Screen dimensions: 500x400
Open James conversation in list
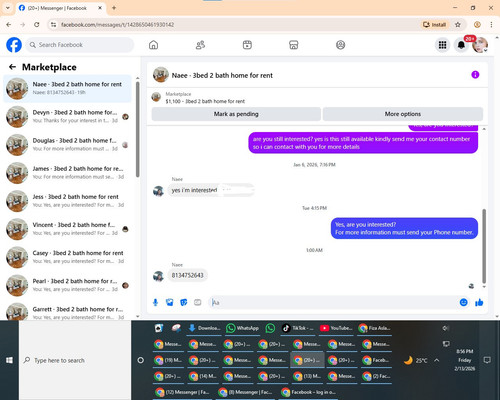click(67, 173)
